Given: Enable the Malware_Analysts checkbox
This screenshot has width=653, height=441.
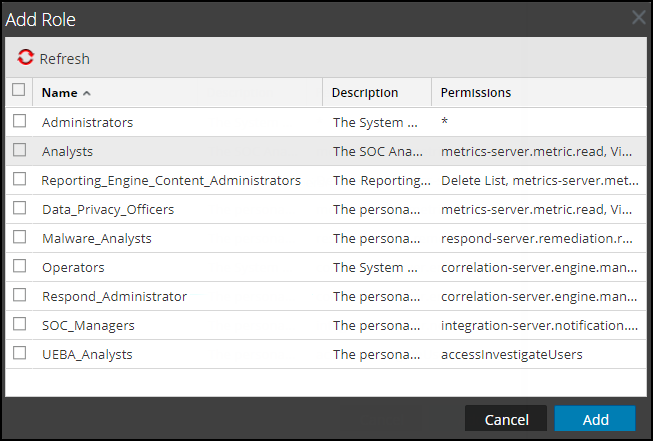Looking at the screenshot, I should tap(19, 238).
